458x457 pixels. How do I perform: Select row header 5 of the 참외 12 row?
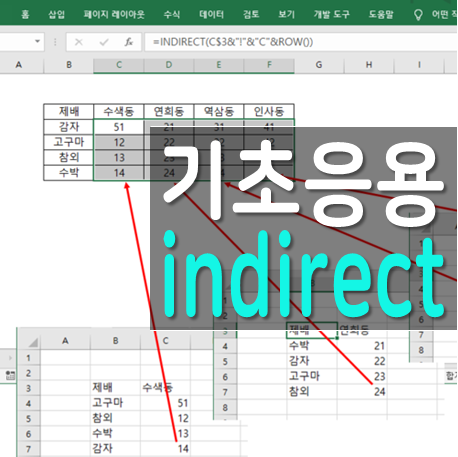point(28,419)
